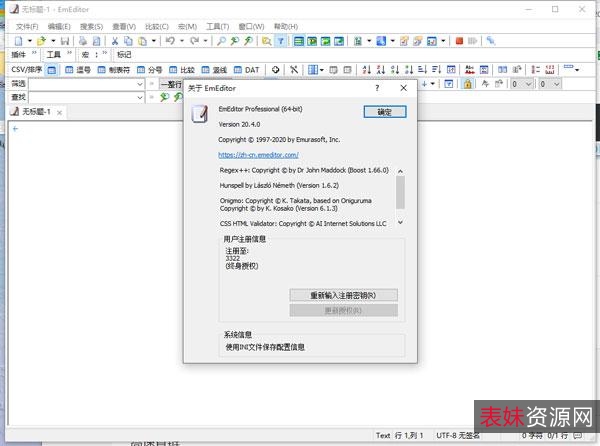The width and height of the screenshot is (600, 446).
Task: Click the Find magnifier icon
Action: [221, 41]
